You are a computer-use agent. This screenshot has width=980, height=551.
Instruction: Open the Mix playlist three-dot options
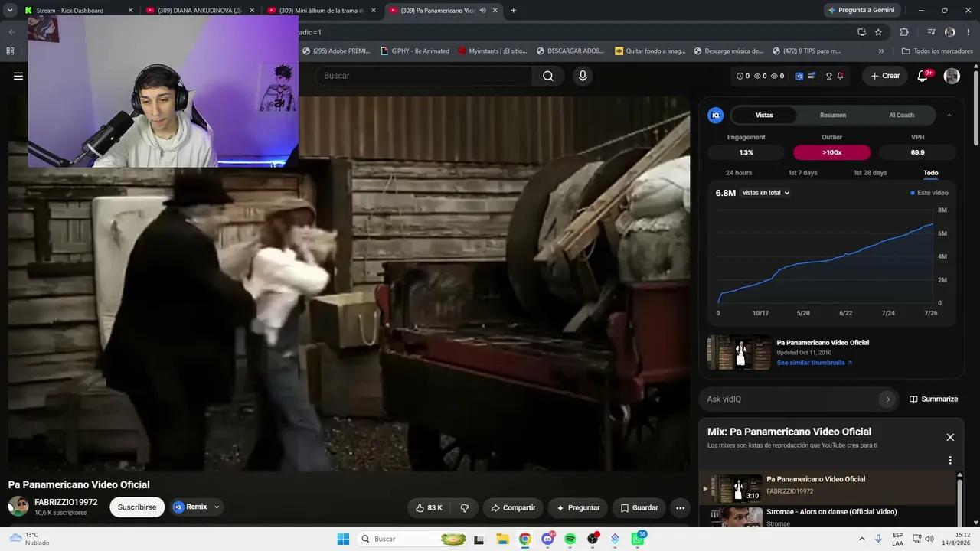coord(950,461)
